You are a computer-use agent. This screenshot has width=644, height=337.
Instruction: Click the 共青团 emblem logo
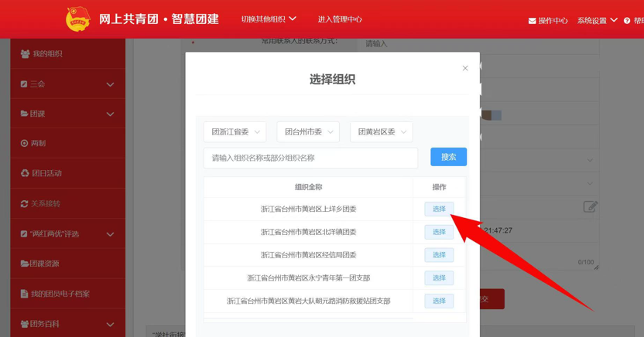[x=78, y=19]
